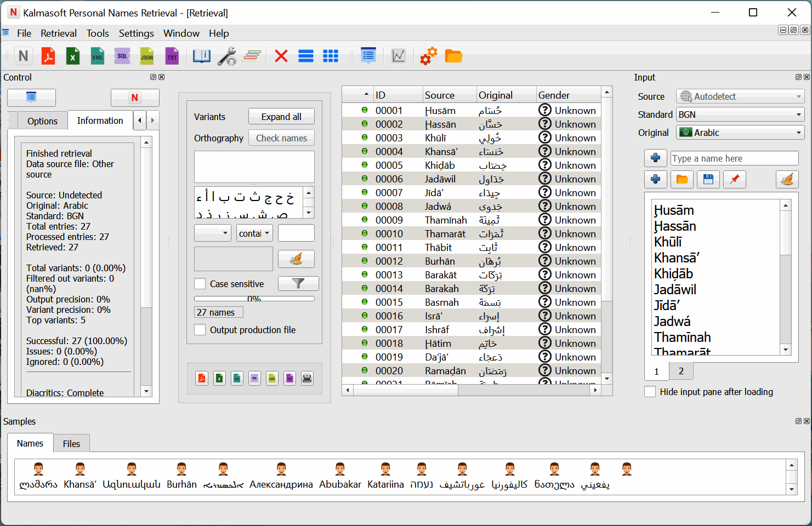
Task: Export to Excel from the main toolbar
Action: point(73,56)
